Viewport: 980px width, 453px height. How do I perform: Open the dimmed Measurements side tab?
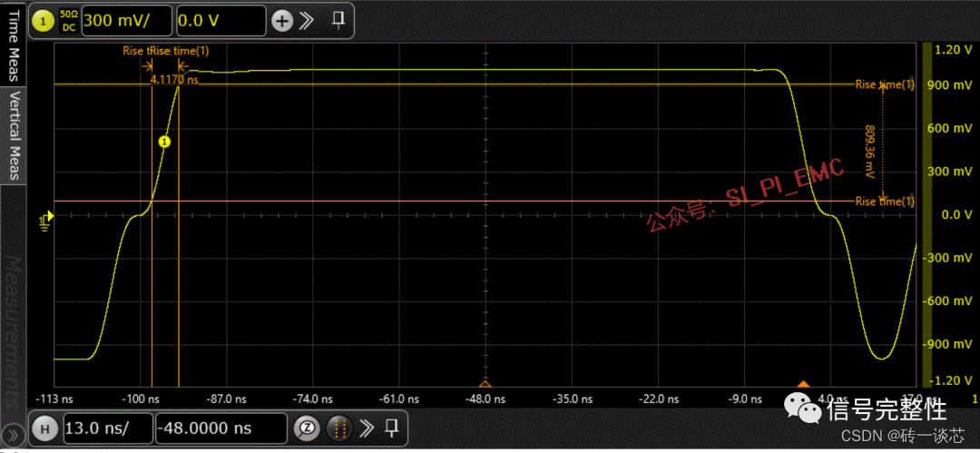(13, 331)
